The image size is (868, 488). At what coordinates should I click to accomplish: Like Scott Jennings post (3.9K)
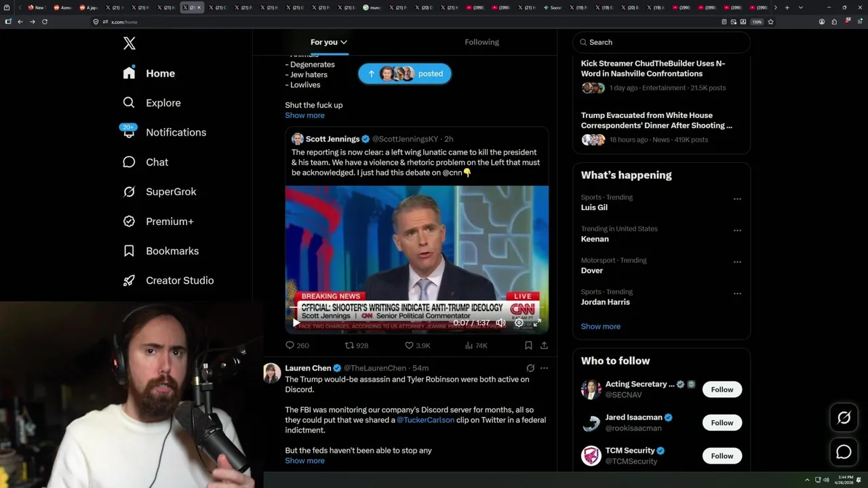[417, 346]
